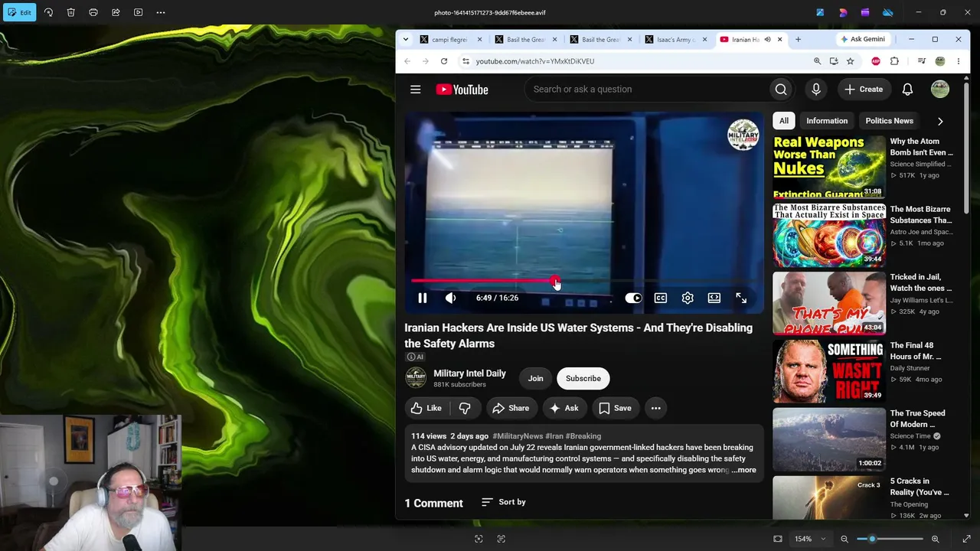
Task: Open Photos 'See more' three-dot menu
Action: (161, 12)
